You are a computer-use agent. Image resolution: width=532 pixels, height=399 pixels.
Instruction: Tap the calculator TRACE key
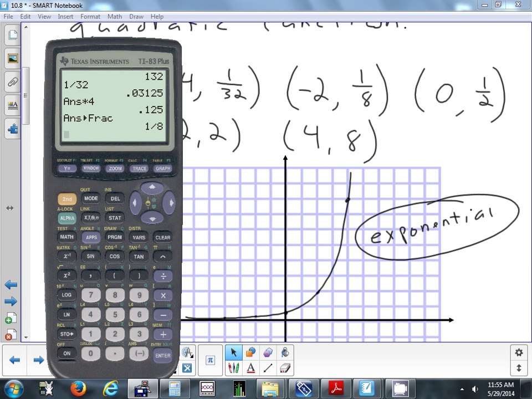[139, 168]
